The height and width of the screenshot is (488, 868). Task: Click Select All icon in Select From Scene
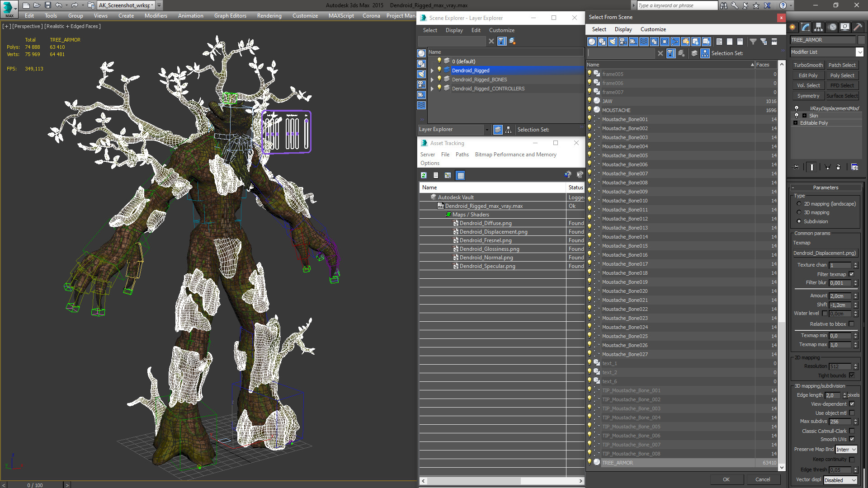pos(719,42)
